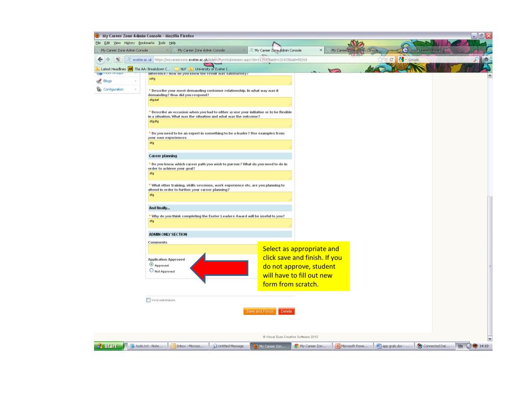
Task: Open the Connected Data taskbar item
Action: point(434,346)
